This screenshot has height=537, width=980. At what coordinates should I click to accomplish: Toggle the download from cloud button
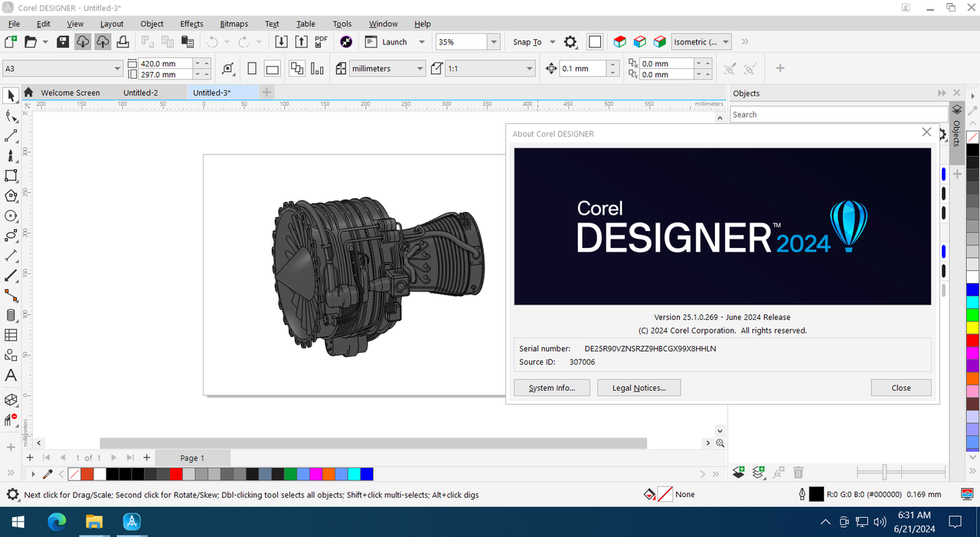(83, 42)
